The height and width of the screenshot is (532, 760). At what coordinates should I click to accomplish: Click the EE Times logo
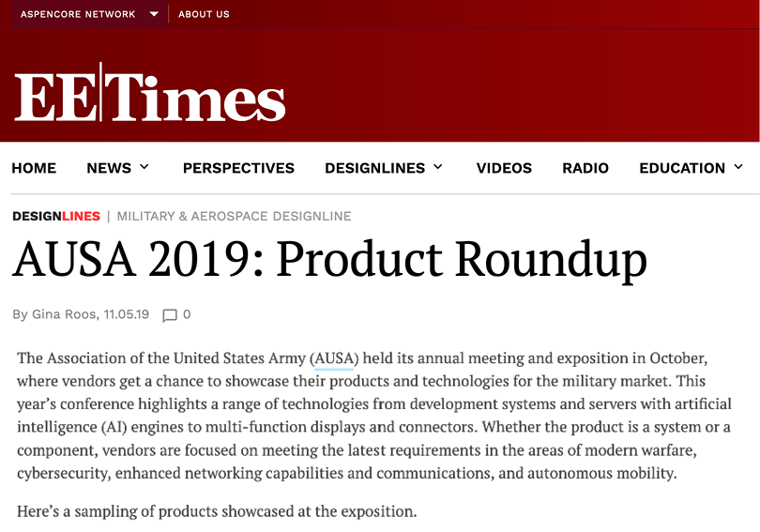150,92
